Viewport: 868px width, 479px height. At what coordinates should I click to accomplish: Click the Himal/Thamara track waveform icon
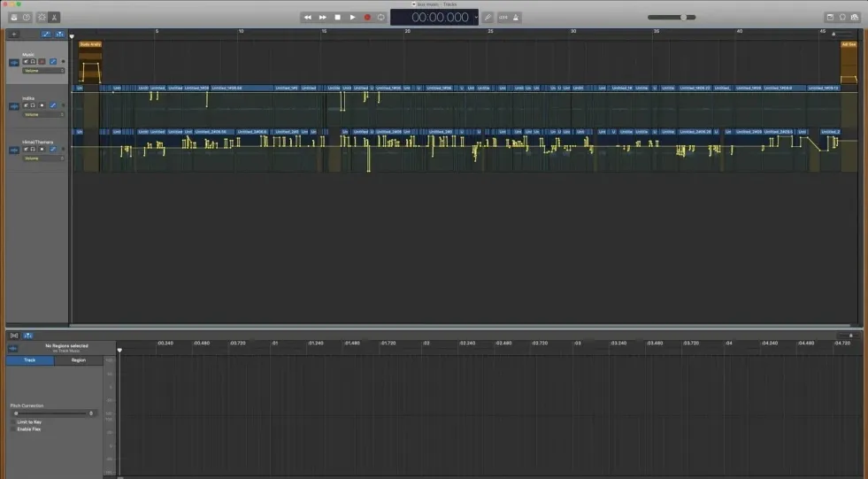pyautogui.click(x=14, y=150)
